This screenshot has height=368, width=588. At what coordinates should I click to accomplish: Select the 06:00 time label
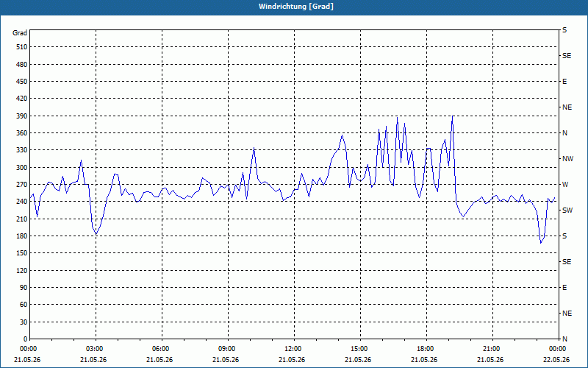click(162, 348)
